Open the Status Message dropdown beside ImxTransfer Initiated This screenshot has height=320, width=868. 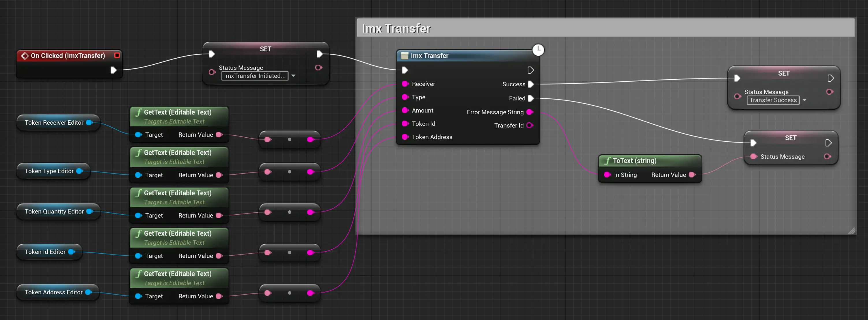click(294, 76)
